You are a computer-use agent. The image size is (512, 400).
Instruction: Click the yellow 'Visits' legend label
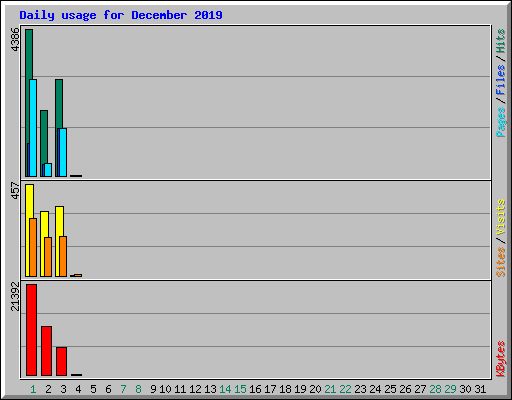click(501, 217)
